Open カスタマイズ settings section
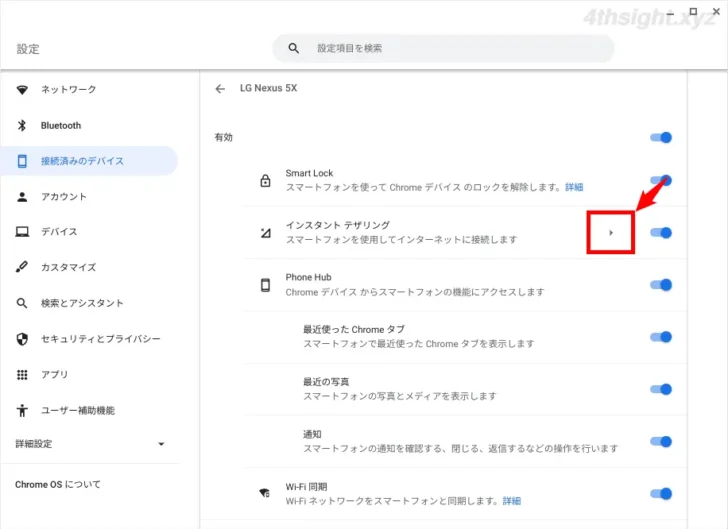This screenshot has height=529, width=728. coord(89,267)
